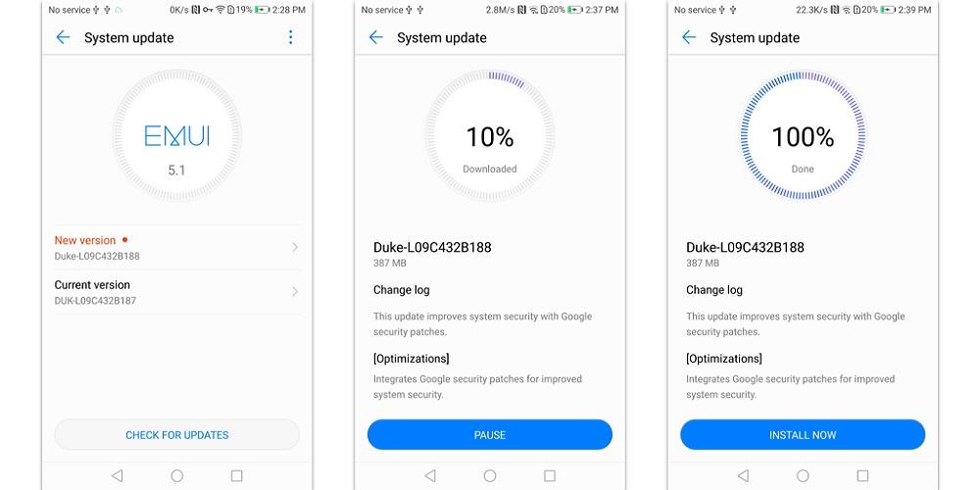Tap back arrow on the 10% download screen
Image resolution: width=980 pixels, height=490 pixels.
coord(375,37)
